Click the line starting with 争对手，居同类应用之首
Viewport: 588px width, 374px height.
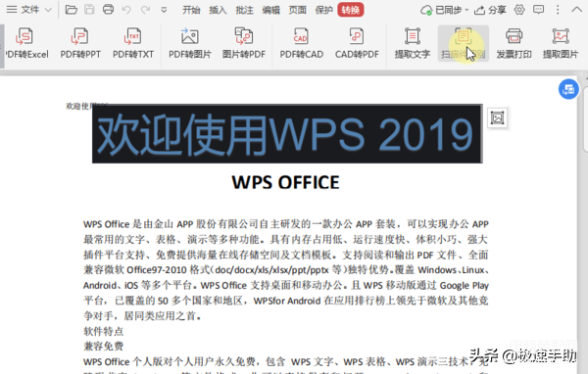(142, 316)
